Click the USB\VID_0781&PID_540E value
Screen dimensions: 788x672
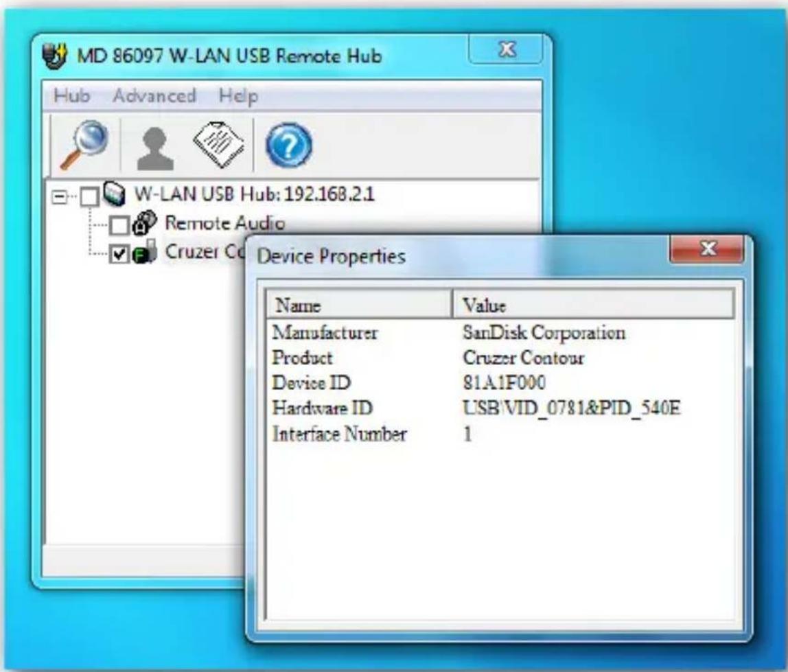point(572,408)
